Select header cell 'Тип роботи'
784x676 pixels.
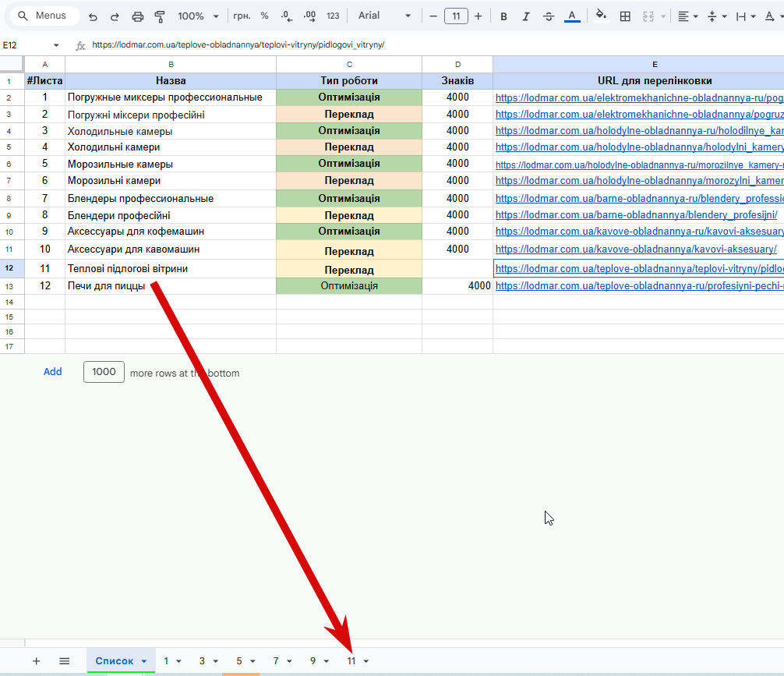point(349,80)
